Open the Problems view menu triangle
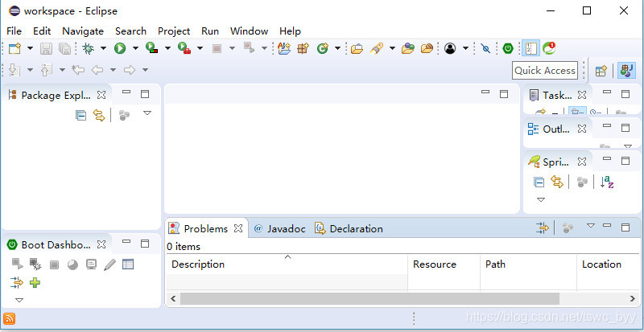Image resolution: width=644 pixels, height=332 pixels. tap(591, 225)
